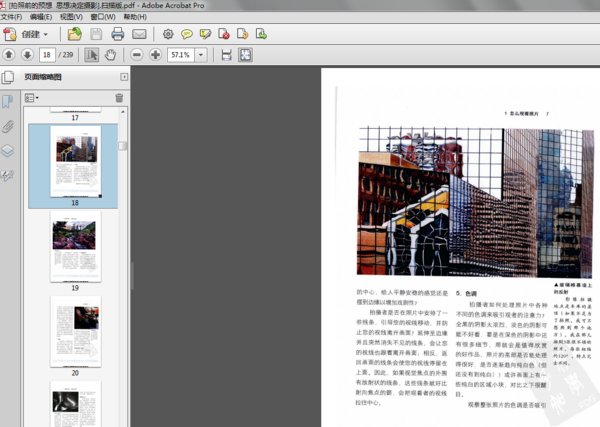The width and height of the screenshot is (600, 427).
Task: Click the page label 17
Action: click(x=75, y=118)
